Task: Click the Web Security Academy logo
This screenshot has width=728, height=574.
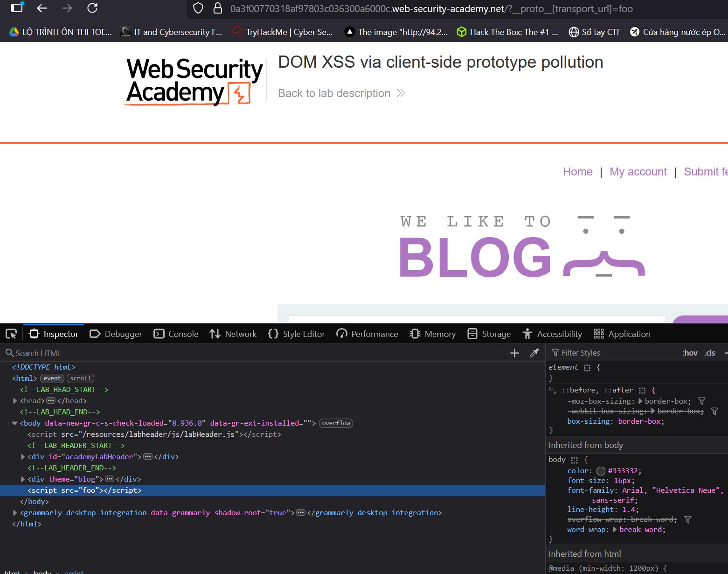Action: point(194,81)
